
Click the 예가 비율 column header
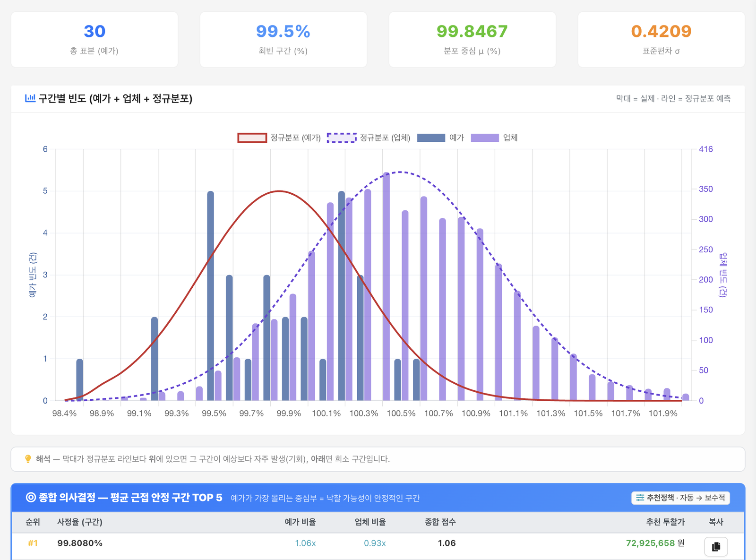pos(301,522)
